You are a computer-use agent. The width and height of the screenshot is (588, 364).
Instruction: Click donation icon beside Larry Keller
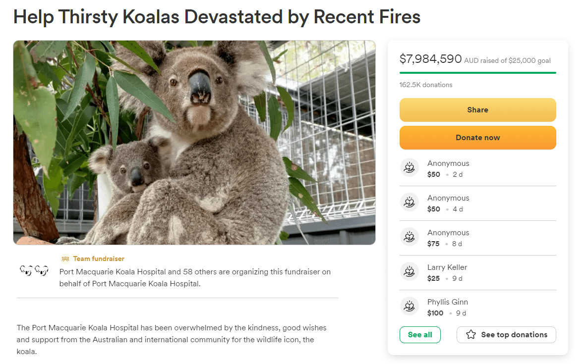pos(410,272)
